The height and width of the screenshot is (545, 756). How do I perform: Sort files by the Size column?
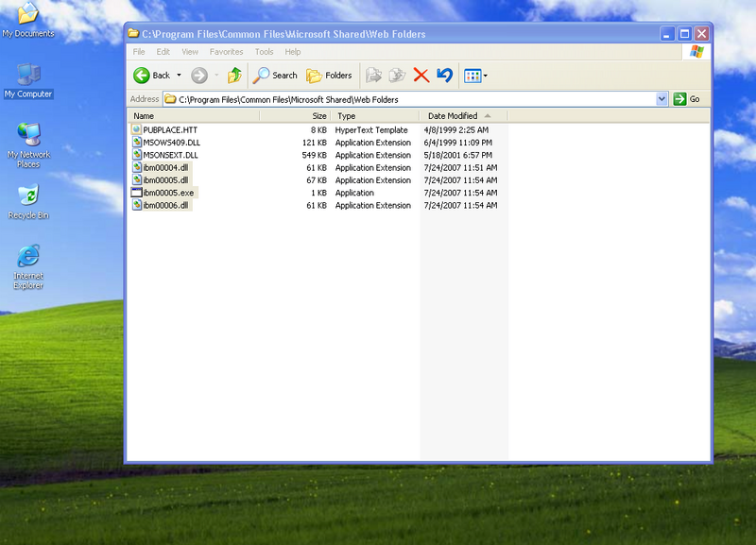[x=295, y=115]
